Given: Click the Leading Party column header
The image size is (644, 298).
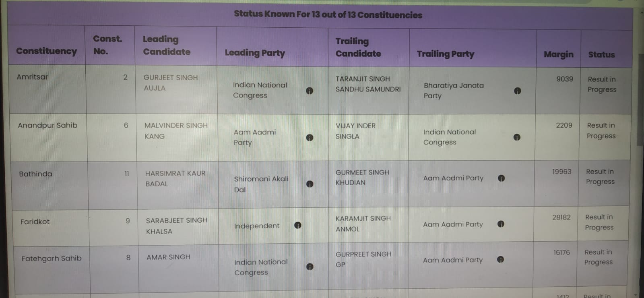Looking at the screenshot, I should tap(255, 53).
